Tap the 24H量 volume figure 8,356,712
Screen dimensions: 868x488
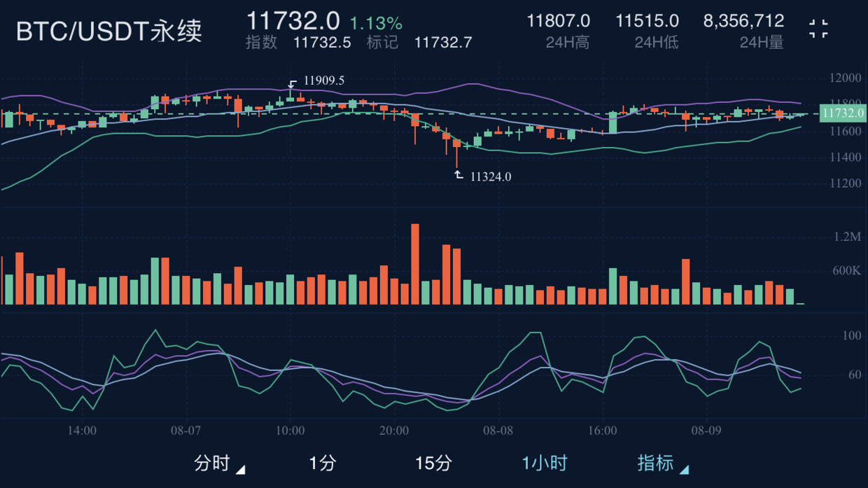(x=743, y=22)
